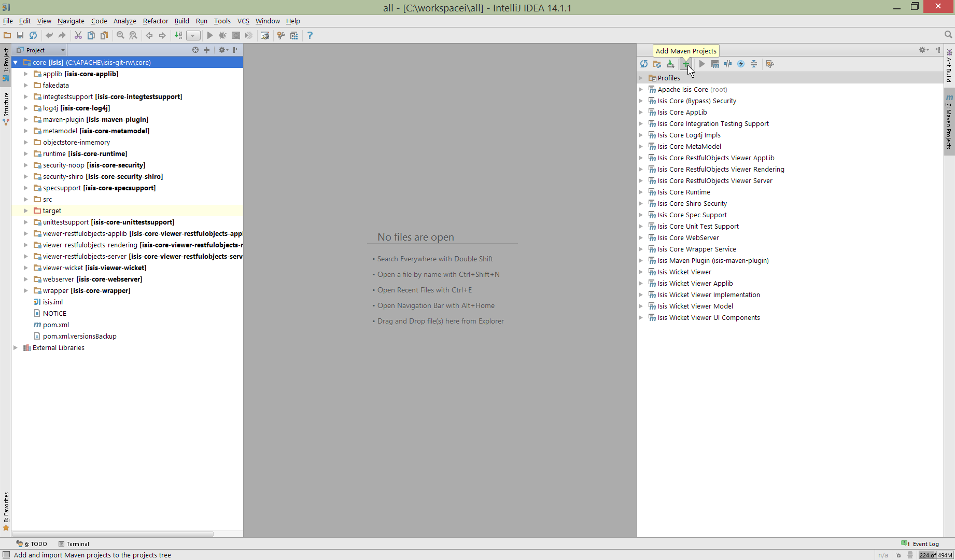Open the Event Log

click(921, 543)
